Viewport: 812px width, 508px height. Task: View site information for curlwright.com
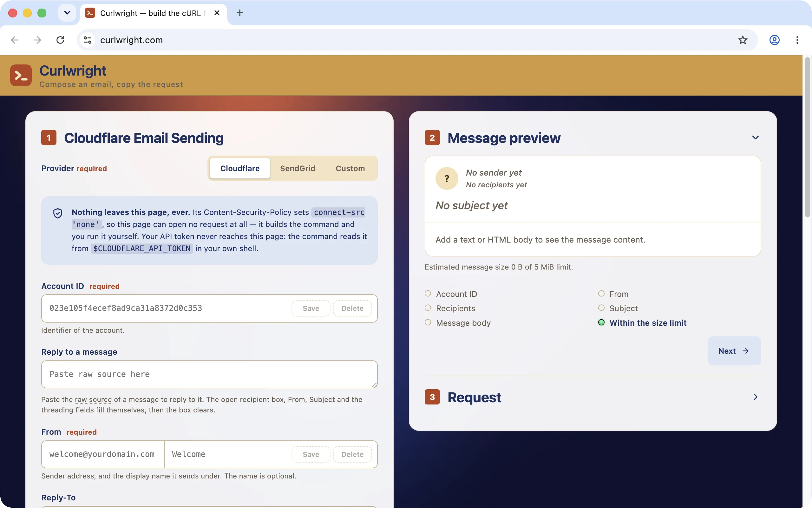pyautogui.click(x=88, y=40)
